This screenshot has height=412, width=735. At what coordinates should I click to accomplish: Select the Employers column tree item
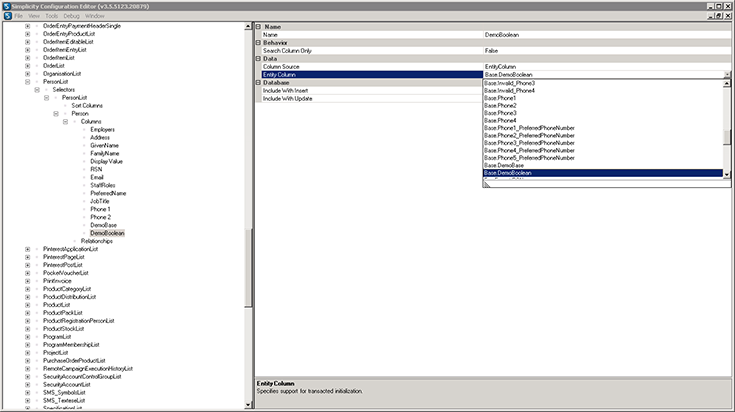[102, 129]
